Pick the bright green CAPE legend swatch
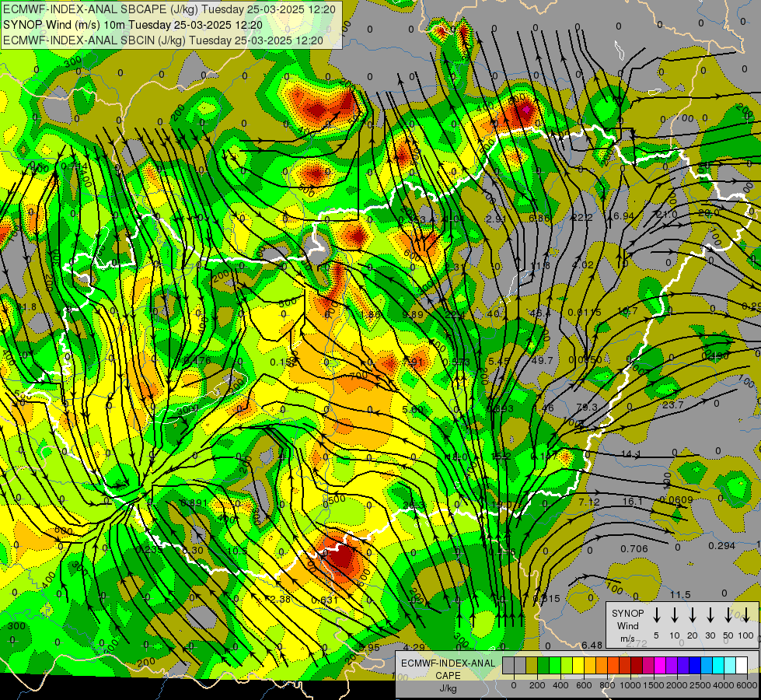This screenshot has height=700, width=761. click(x=555, y=665)
